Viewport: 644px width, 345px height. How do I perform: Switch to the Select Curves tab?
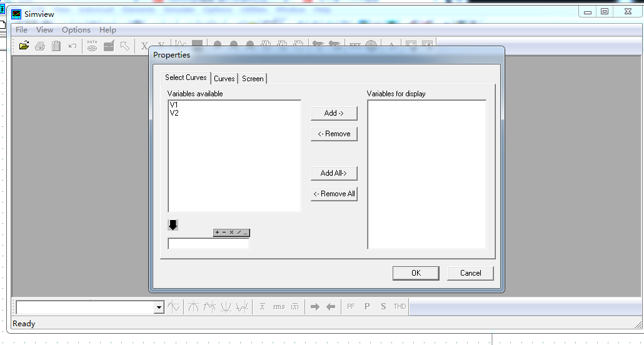[x=186, y=77]
